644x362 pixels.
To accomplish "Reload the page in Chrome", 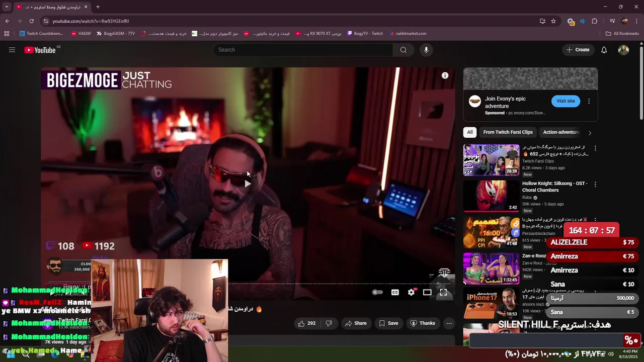I will point(31,21).
